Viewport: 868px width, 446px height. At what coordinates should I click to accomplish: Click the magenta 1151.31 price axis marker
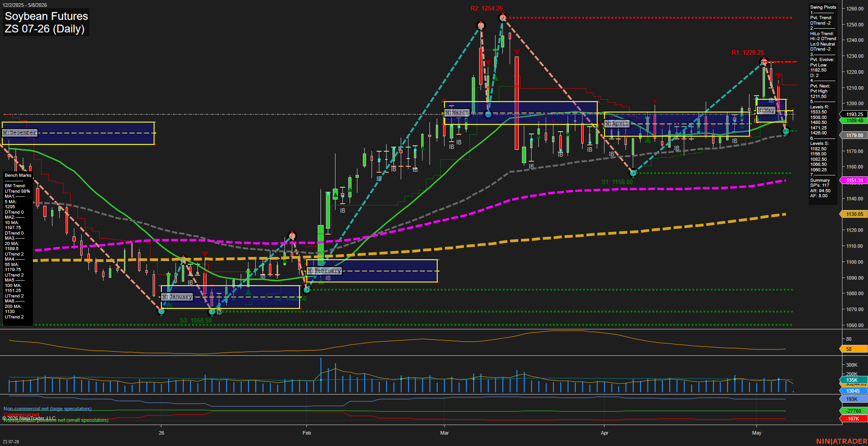[x=854, y=180]
